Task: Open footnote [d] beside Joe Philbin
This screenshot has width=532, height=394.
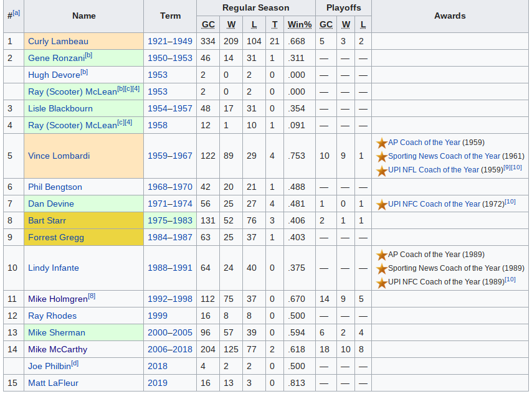Action: coord(75,364)
